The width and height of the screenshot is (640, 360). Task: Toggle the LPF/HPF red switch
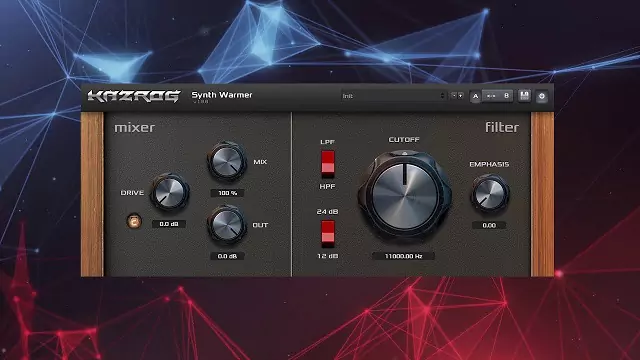point(327,164)
